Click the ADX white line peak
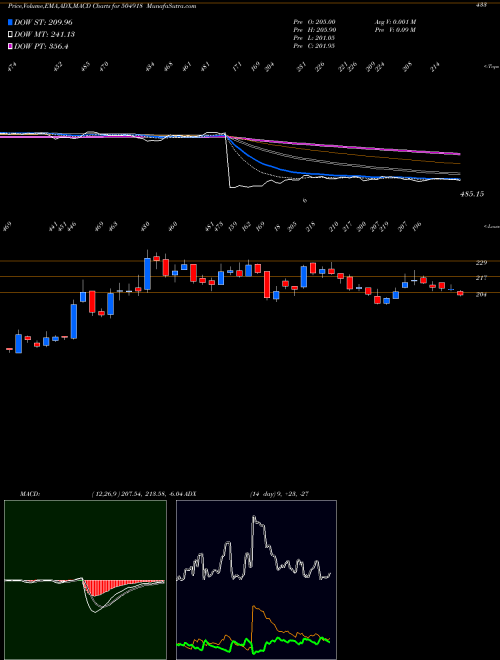The width and height of the screenshot is (500, 660). tap(254, 516)
